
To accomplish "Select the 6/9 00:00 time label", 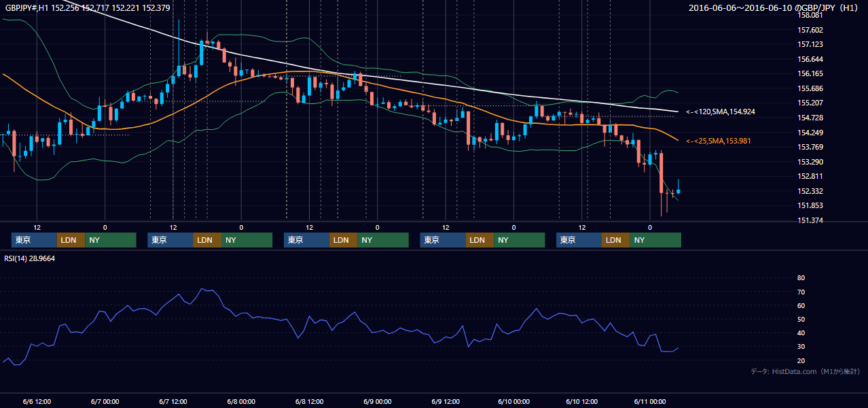I will [377, 402].
